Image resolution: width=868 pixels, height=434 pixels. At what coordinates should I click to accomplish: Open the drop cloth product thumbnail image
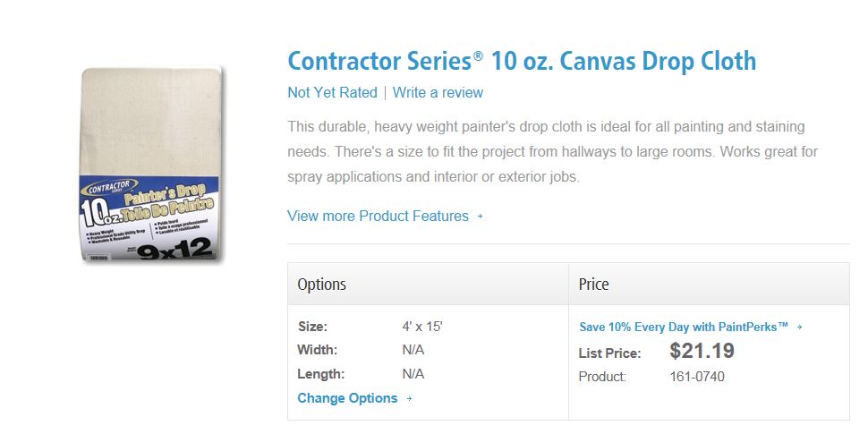[152, 164]
